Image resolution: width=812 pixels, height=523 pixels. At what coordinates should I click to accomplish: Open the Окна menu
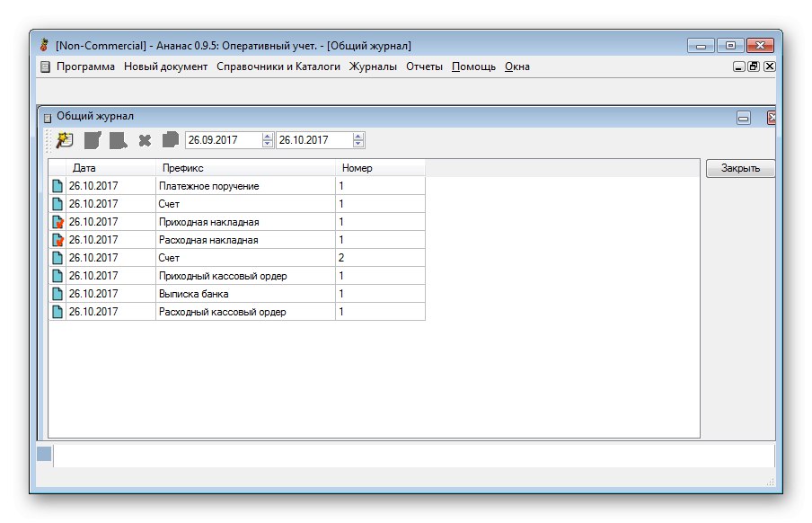516,66
